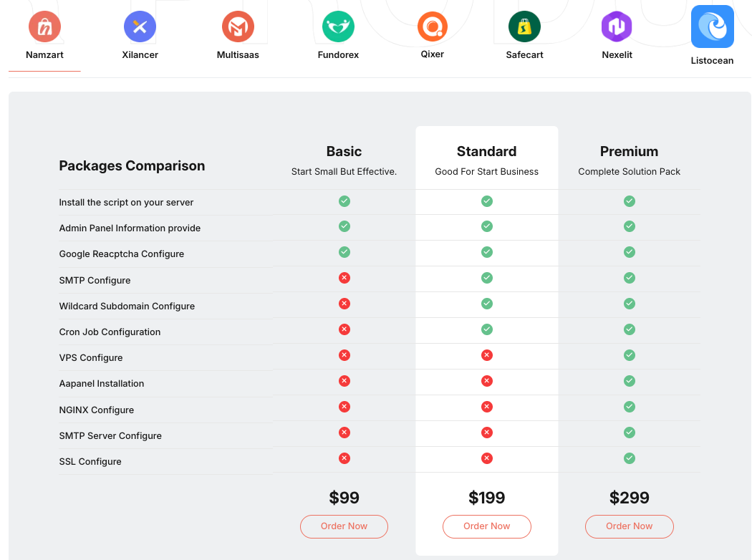This screenshot has height=560, width=752.
Task: Click Standard red cross for VPS Configure
Action: (487, 355)
